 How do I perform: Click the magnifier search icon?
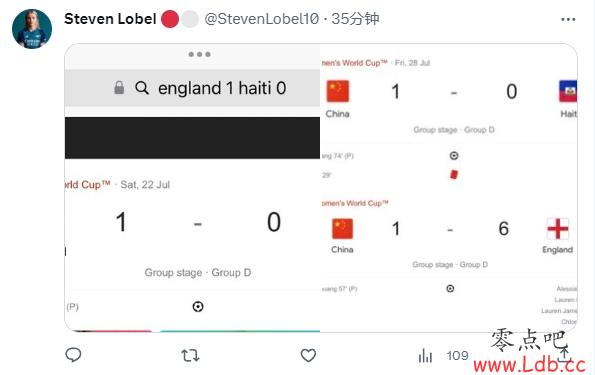click(x=142, y=88)
